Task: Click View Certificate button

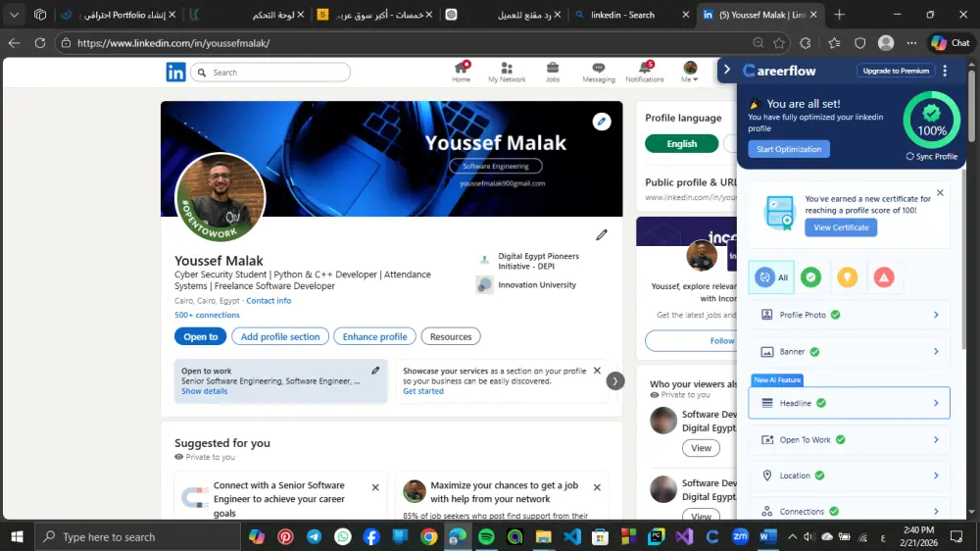Action: (x=841, y=227)
